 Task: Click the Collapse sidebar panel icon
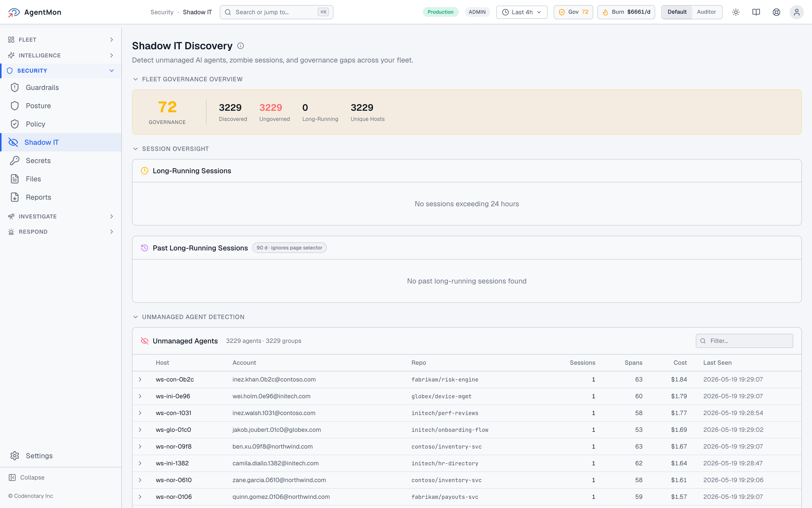pos(12,478)
